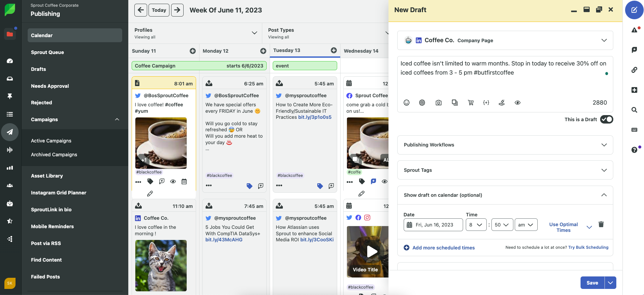Image resolution: width=644 pixels, height=295 pixels.
Task: Click the tag icon on Monday 6:25 am post
Action: pos(249,186)
